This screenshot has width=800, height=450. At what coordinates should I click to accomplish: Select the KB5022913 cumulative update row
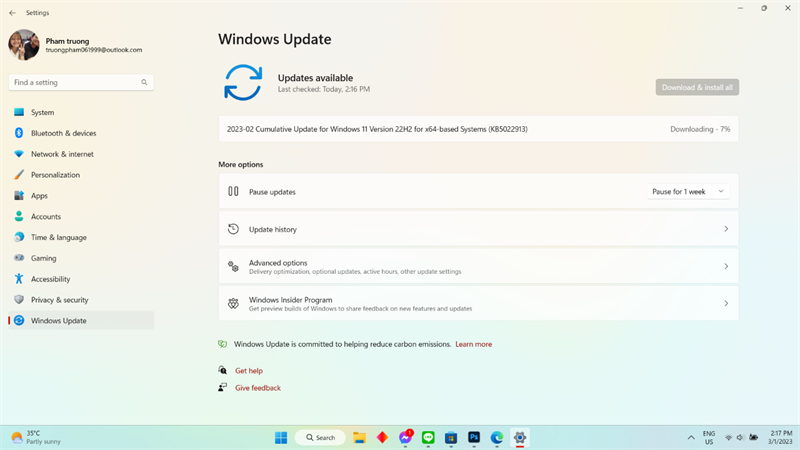point(479,129)
